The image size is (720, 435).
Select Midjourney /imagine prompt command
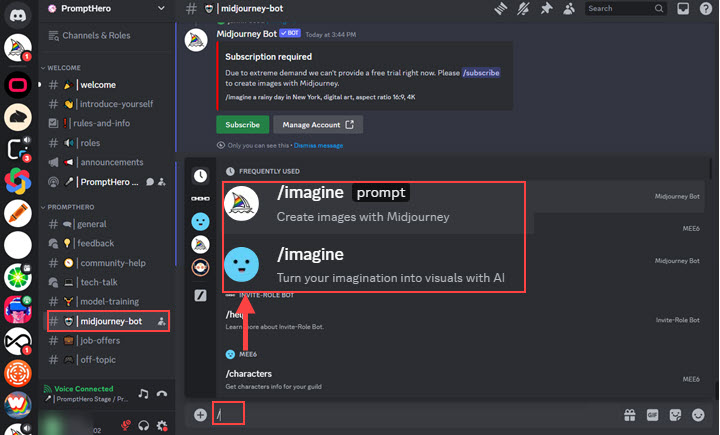click(x=374, y=203)
